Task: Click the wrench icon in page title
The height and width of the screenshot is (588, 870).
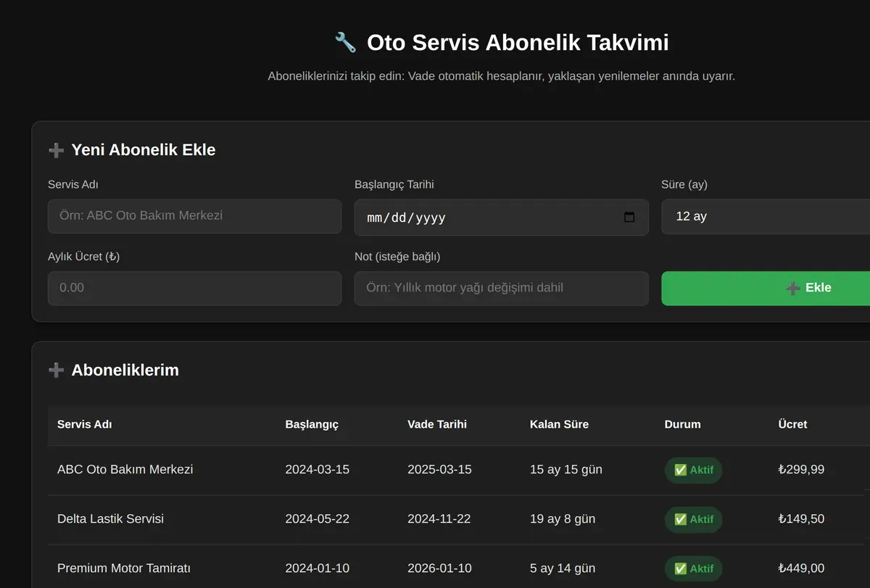Action: (346, 42)
